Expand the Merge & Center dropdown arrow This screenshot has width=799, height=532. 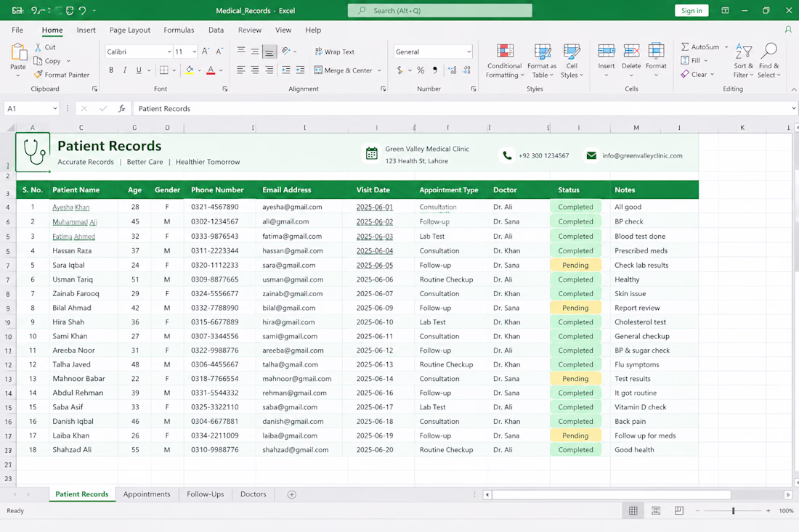point(380,70)
